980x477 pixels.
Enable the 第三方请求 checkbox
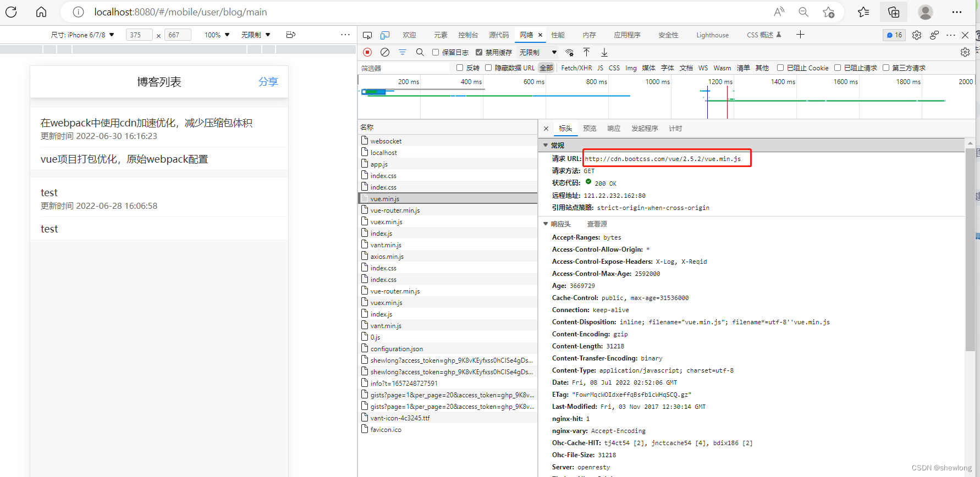point(886,68)
